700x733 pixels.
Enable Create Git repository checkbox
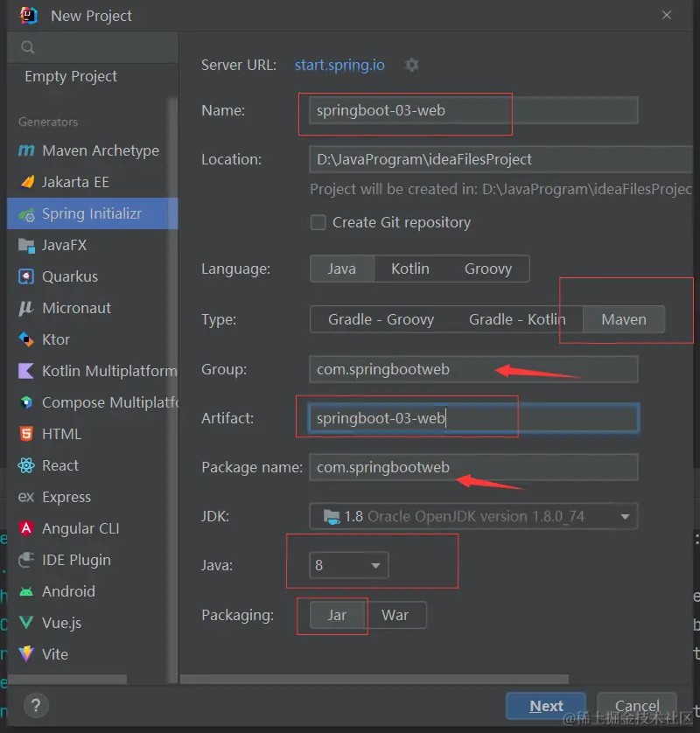tap(318, 222)
